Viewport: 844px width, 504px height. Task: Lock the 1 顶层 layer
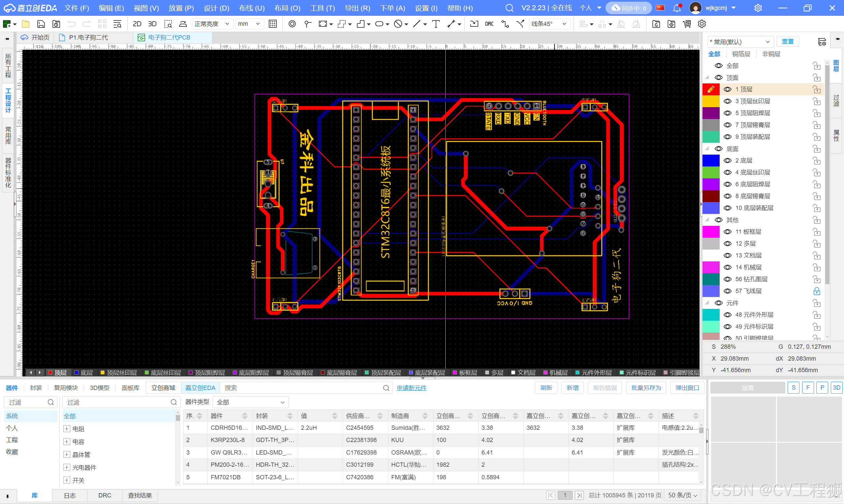point(817,89)
